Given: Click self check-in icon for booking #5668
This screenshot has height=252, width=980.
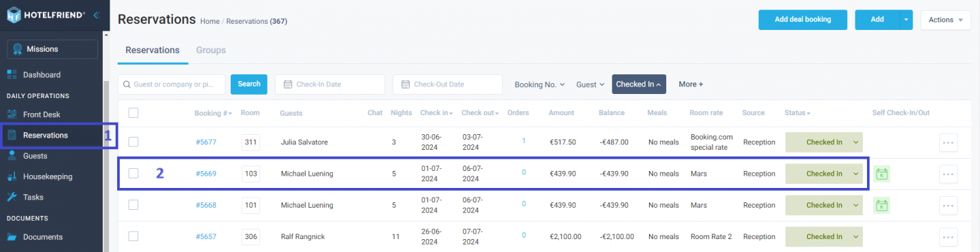Looking at the screenshot, I should pyautogui.click(x=882, y=205).
